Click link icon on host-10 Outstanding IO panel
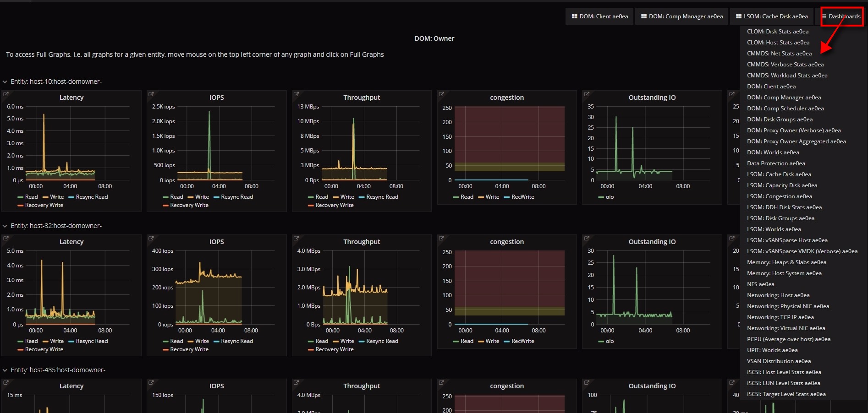Image resolution: width=868 pixels, height=413 pixels. point(587,94)
